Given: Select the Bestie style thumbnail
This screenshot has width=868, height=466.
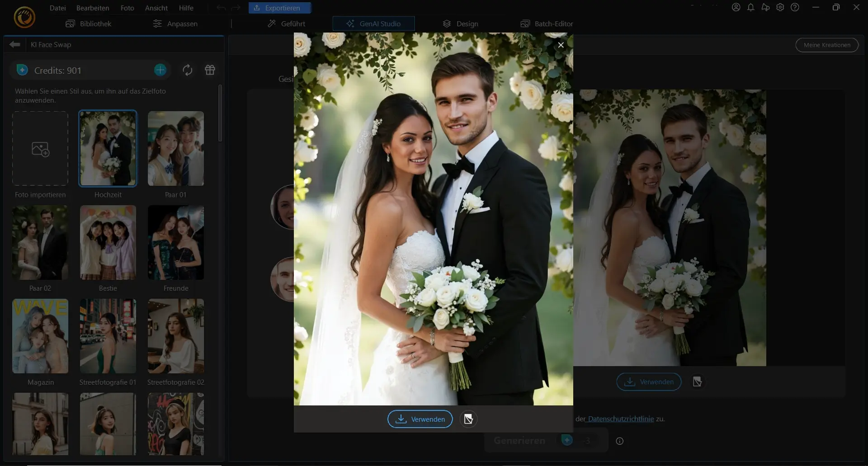Looking at the screenshot, I should point(108,242).
